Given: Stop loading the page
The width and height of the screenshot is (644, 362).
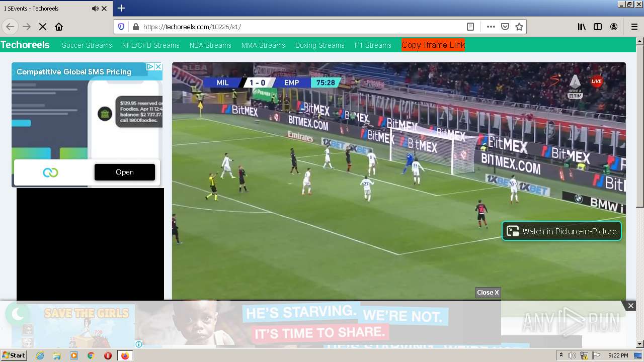Looking at the screenshot, I should pos(43,27).
